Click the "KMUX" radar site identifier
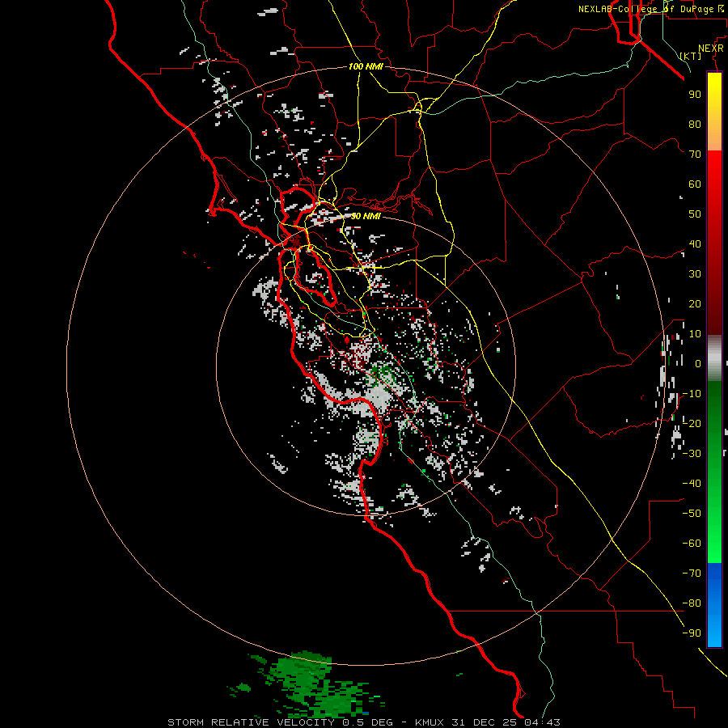 coord(430,722)
